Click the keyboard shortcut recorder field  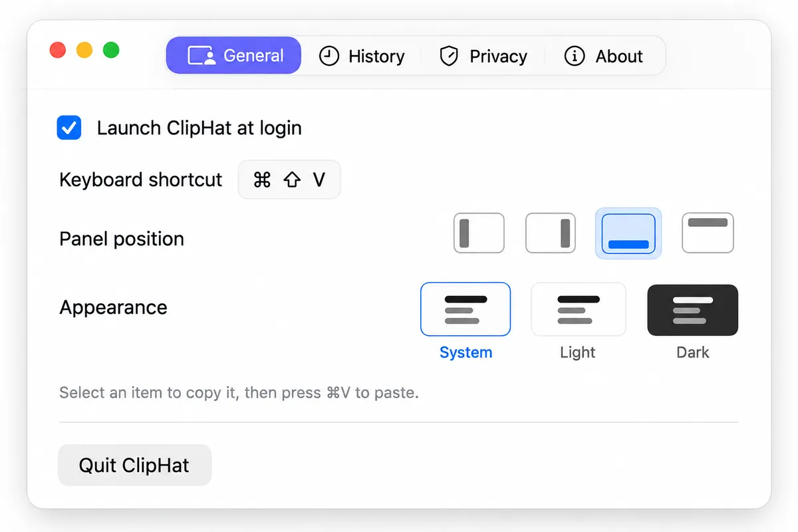pyautogui.click(x=289, y=180)
